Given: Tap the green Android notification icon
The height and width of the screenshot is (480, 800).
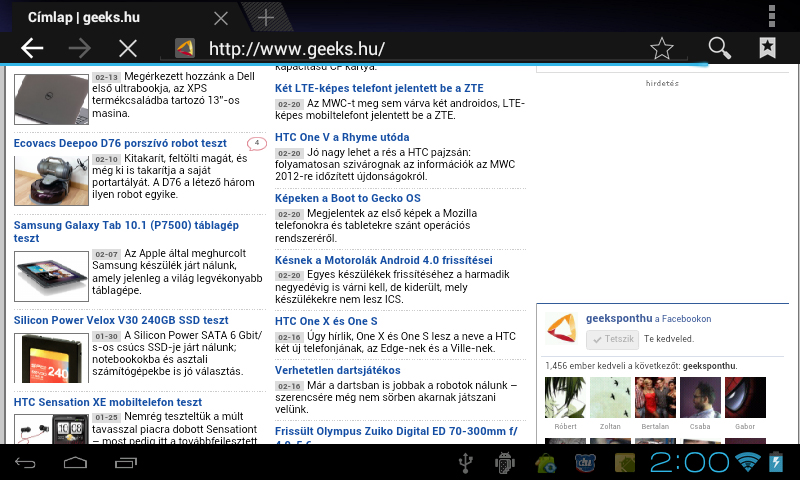Looking at the screenshot, I should click(x=624, y=463).
